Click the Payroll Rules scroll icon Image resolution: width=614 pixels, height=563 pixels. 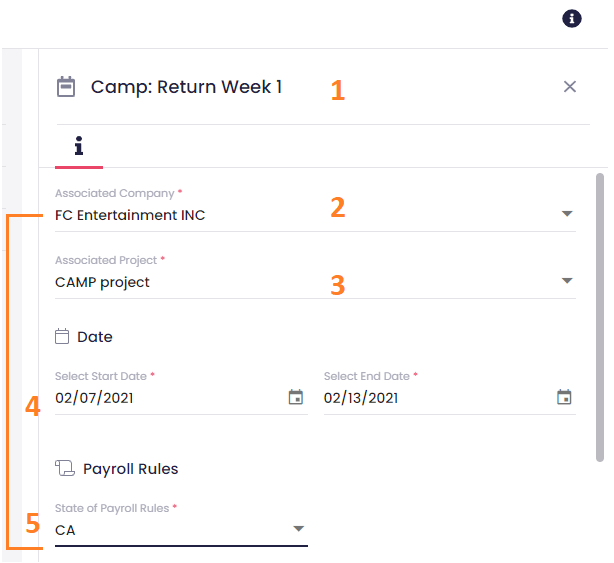tap(65, 468)
